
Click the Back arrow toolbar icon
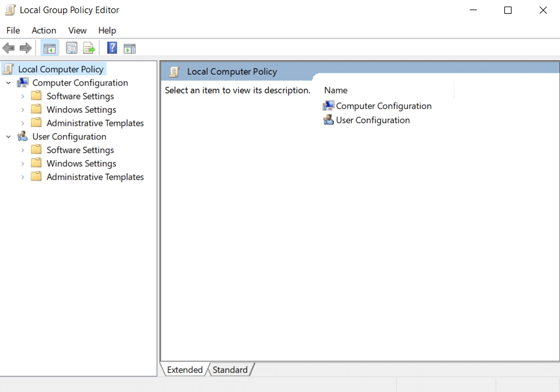click(x=8, y=48)
